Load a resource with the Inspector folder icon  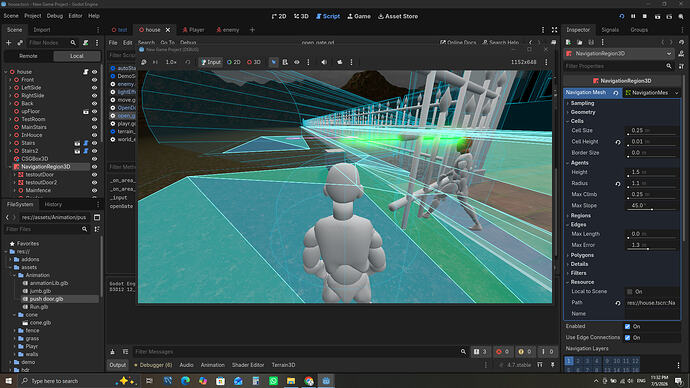[x=580, y=42]
